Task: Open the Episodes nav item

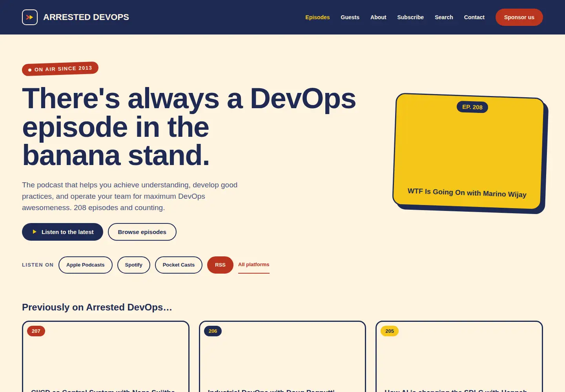Action: click(x=317, y=17)
